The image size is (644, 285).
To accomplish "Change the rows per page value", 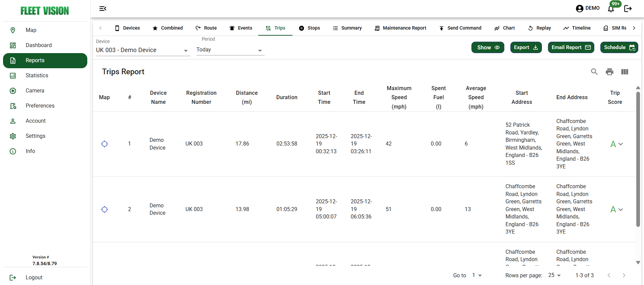I will 554,275.
